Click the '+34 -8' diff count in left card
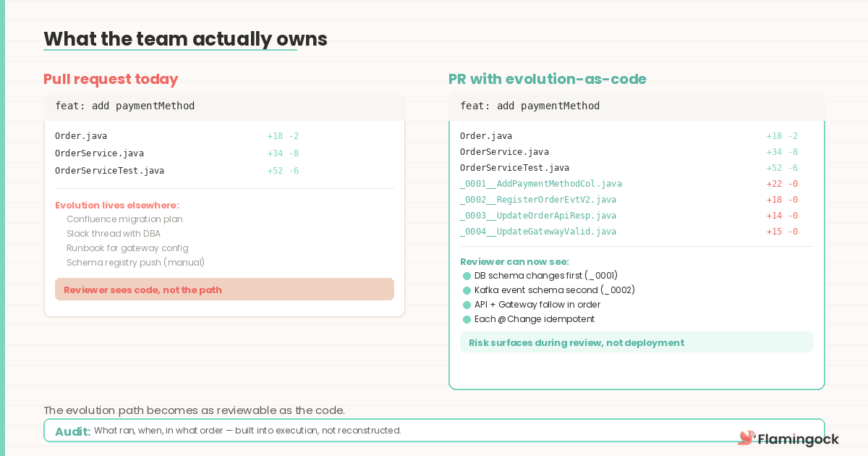The height and width of the screenshot is (456, 868). click(283, 153)
